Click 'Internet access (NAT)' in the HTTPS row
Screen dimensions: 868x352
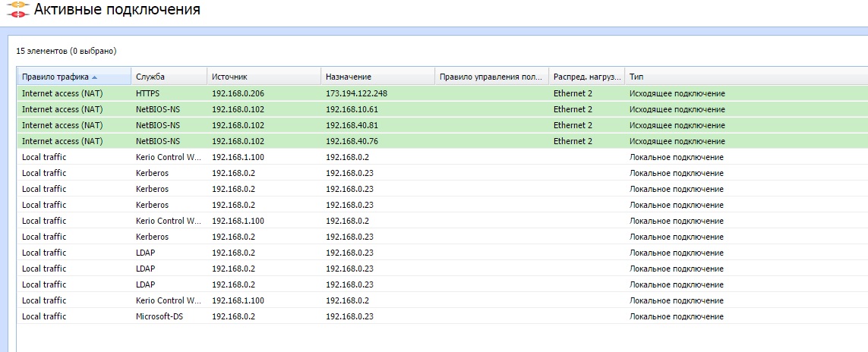tap(62, 93)
